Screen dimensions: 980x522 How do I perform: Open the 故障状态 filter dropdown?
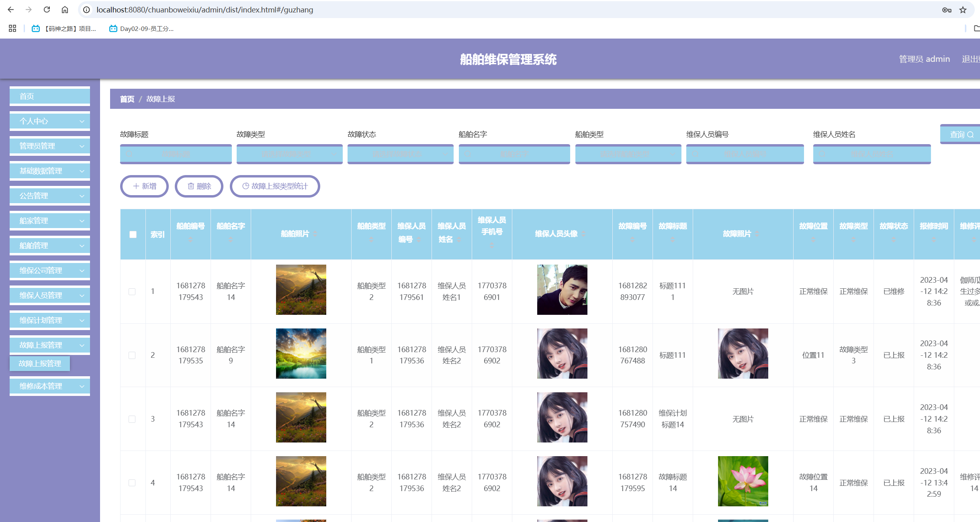click(400, 154)
